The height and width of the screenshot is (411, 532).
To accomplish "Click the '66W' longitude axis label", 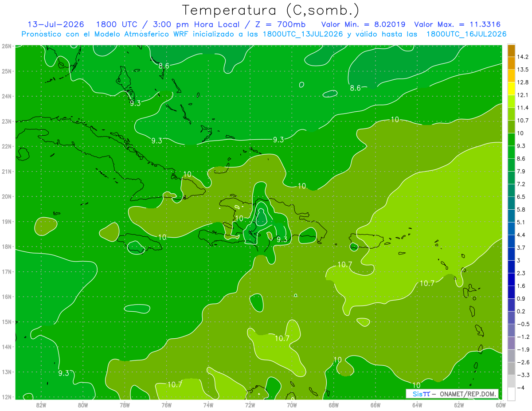I will tap(376, 405).
